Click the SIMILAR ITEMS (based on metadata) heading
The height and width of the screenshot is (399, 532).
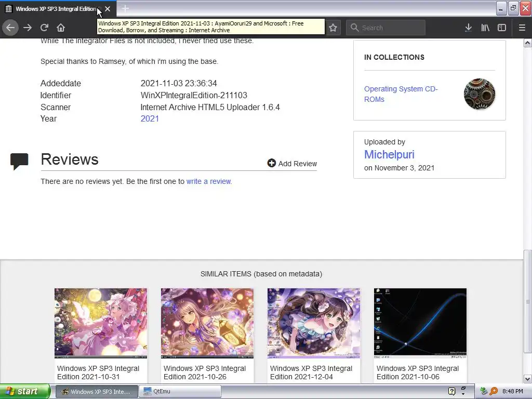[261, 274]
